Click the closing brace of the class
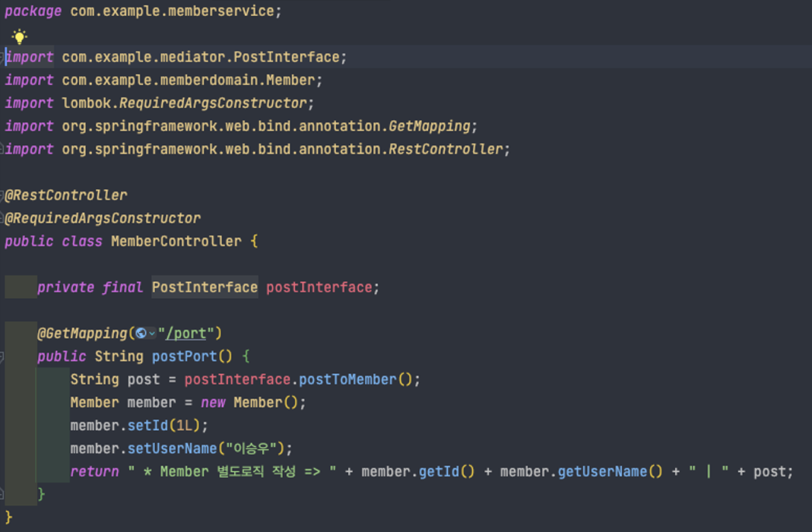The width and height of the screenshot is (812, 532). [8, 518]
